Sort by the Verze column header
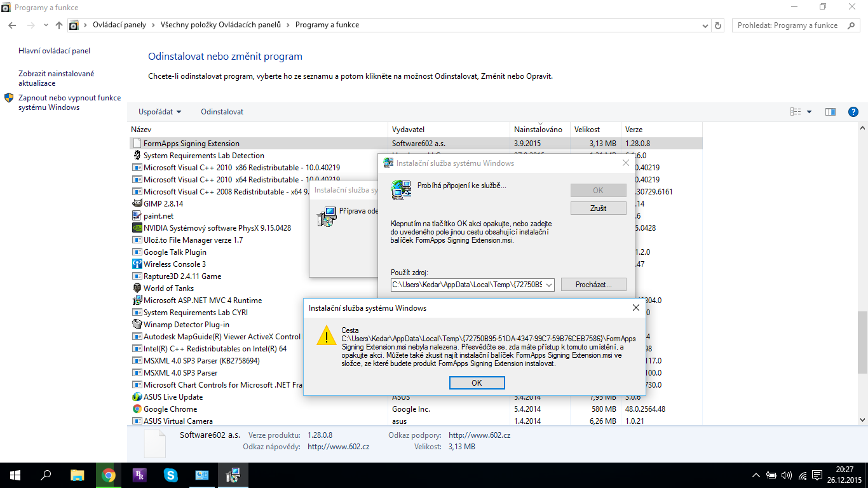This screenshot has height=488, width=868. (663, 130)
